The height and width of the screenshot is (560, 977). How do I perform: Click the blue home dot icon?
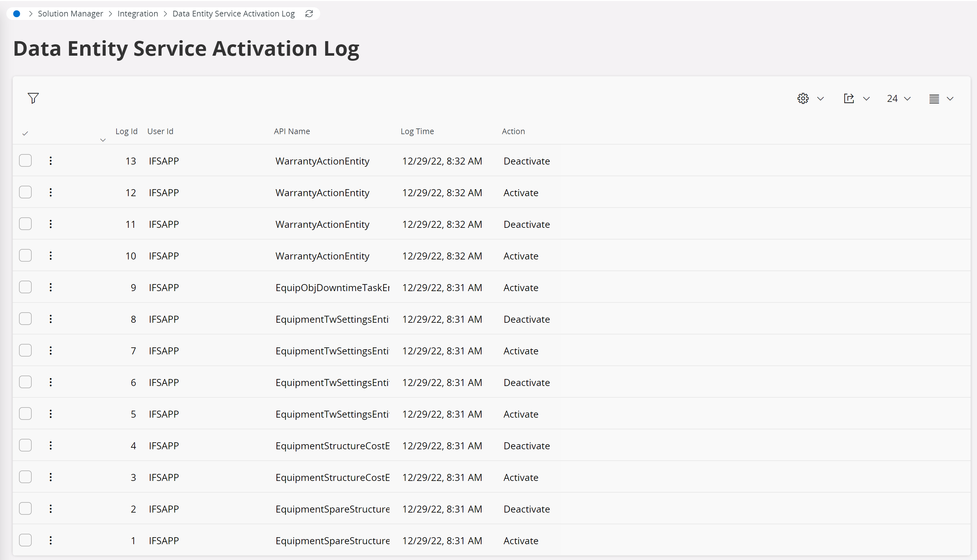(16, 14)
